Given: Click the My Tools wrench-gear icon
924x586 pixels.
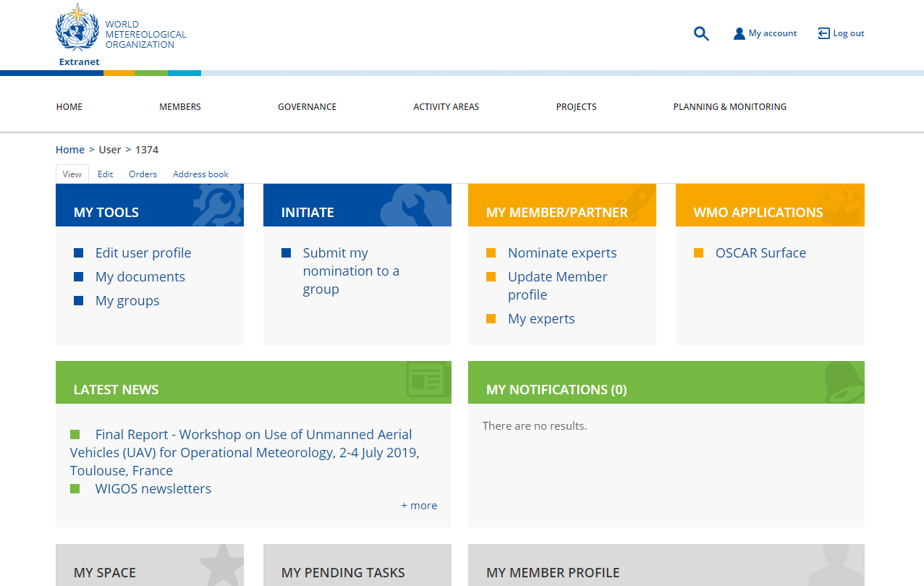Looking at the screenshot, I should pos(217,205).
